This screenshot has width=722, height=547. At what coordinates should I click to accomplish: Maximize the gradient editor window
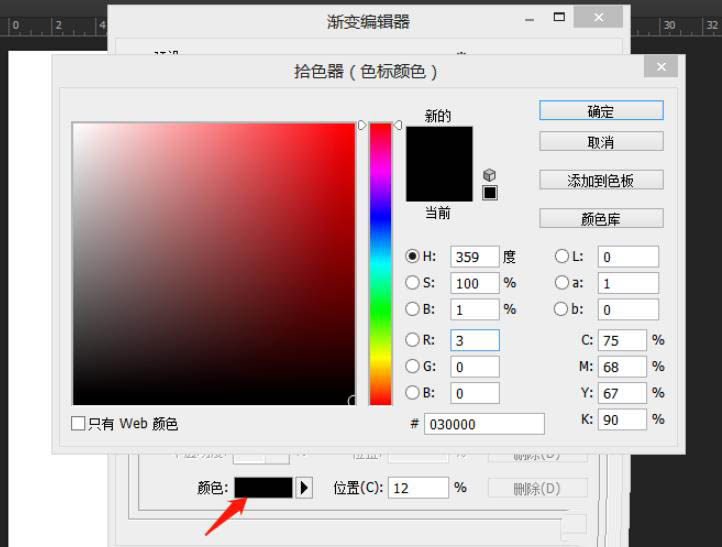click(559, 17)
